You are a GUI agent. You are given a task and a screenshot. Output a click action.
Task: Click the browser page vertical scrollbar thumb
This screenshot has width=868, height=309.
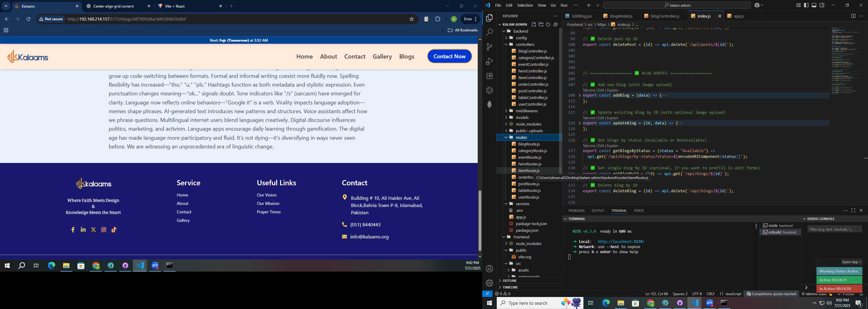[x=480, y=221]
